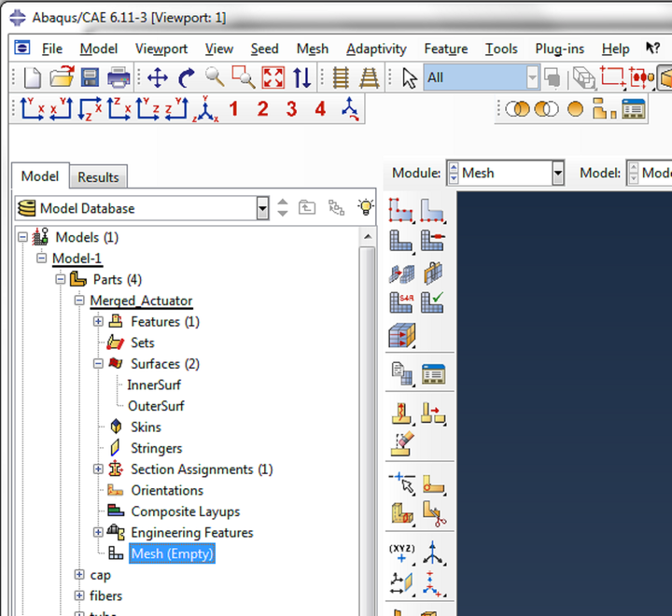Viewport: 672px width, 616px height.
Task: Open the Model Database dropdown
Action: click(262, 208)
